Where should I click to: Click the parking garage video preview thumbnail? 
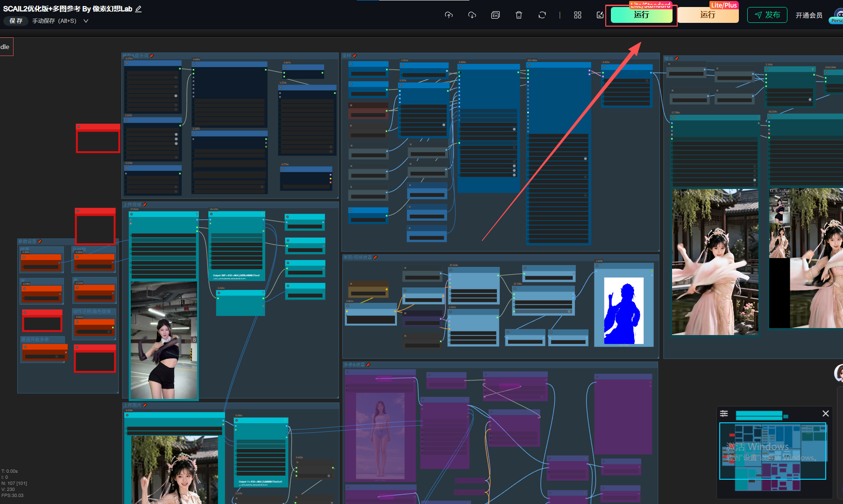tap(164, 340)
